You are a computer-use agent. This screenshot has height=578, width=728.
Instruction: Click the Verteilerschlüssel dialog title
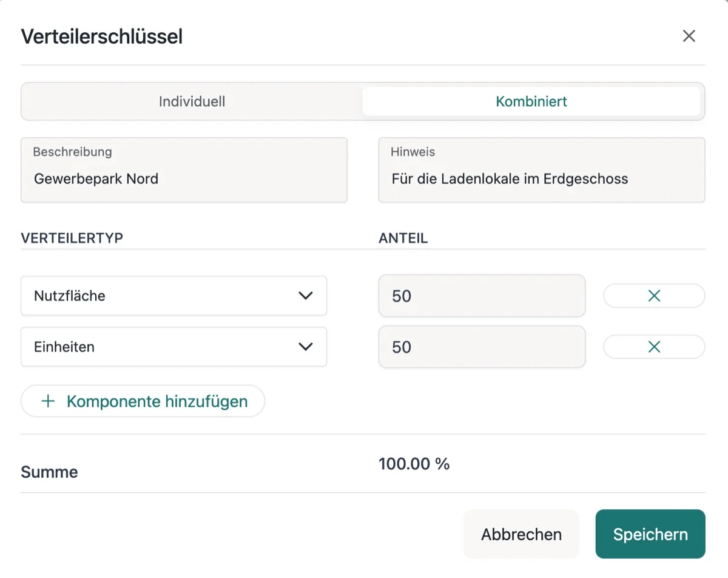[102, 36]
